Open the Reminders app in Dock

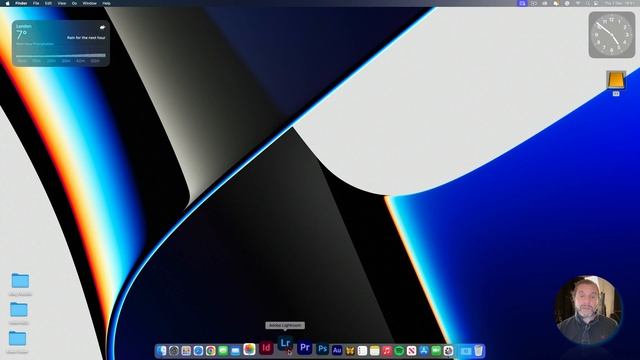pyautogui.click(x=362, y=351)
